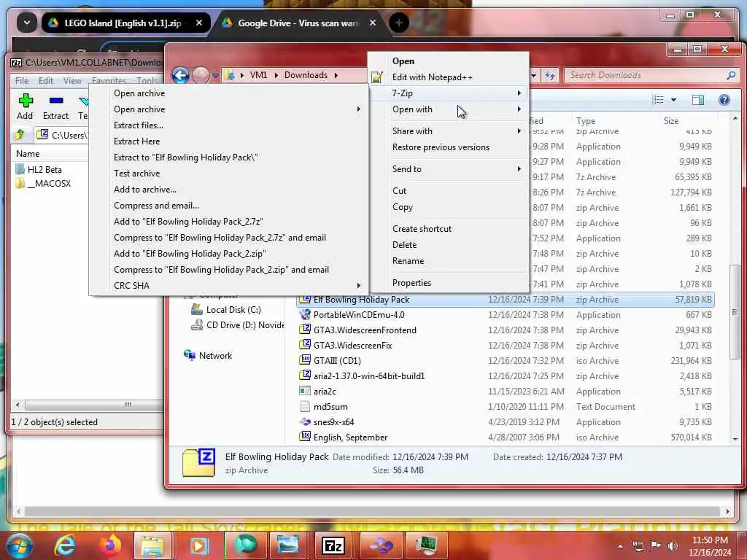Image resolution: width=747 pixels, height=560 pixels.
Task: Sort by the Size column header
Action: coord(687,121)
